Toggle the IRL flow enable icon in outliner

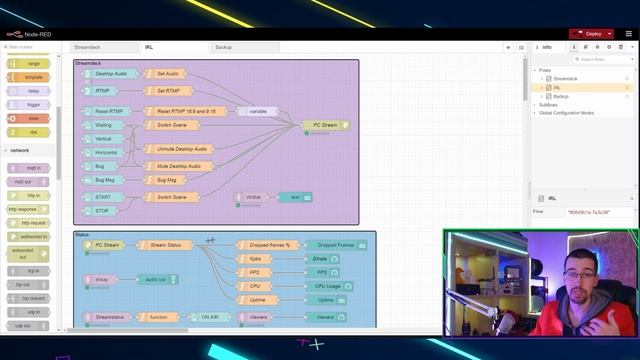point(627,87)
